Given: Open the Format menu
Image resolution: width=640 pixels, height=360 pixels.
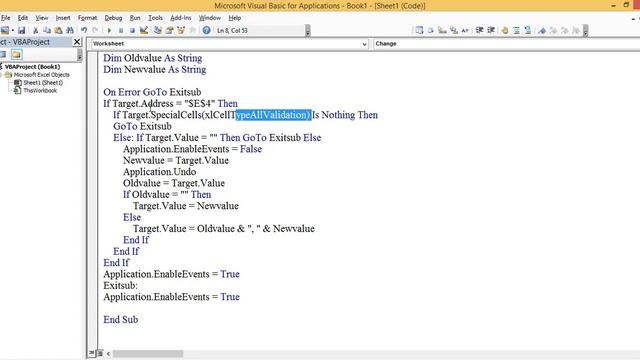Looking at the screenshot, I should [87, 18].
